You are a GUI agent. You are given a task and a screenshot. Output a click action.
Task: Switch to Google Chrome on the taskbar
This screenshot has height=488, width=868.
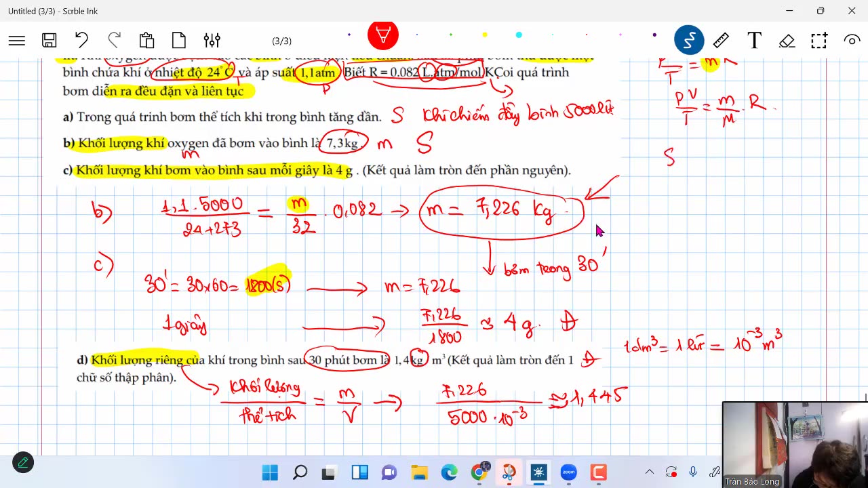pyautogui.click(x=479, y=472)
